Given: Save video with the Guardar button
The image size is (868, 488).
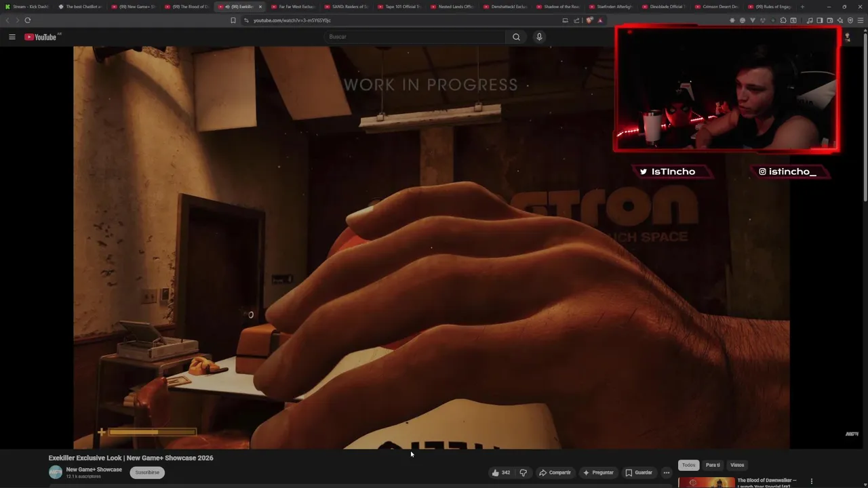Looking at the screenshot, I should pyautogui.click(x=639, y=472).
